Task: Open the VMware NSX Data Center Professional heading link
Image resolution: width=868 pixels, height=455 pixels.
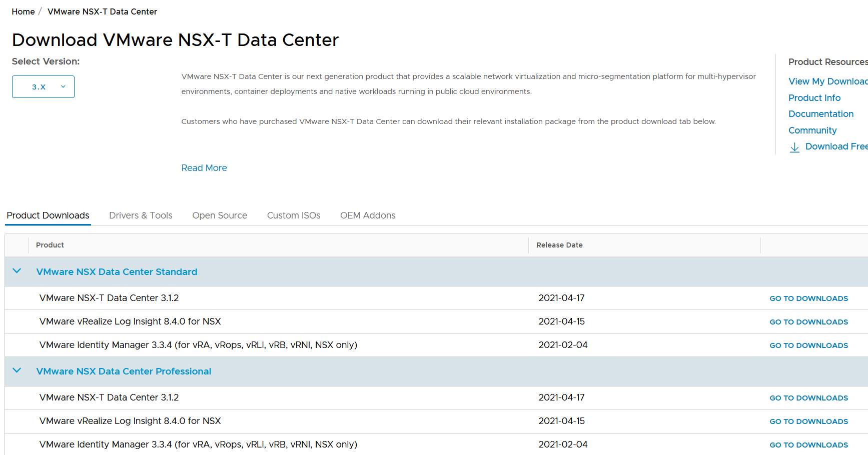Action: (124, 371)
